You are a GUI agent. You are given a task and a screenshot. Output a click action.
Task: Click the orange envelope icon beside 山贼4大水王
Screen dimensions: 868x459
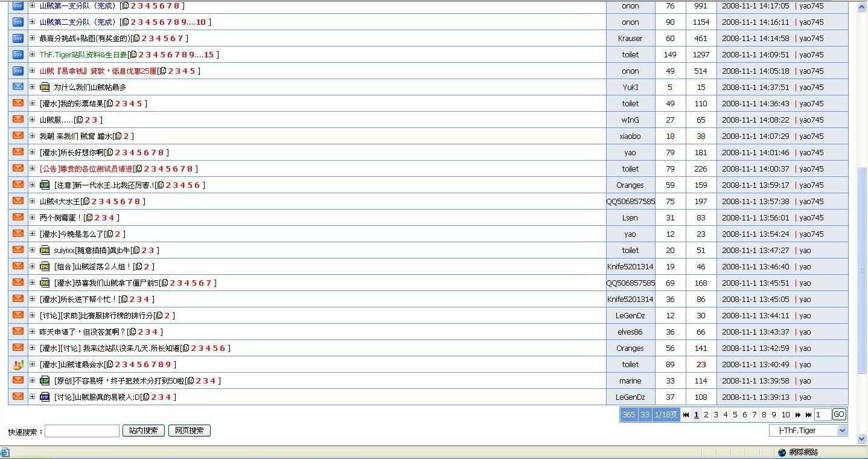tap(18, 201)
